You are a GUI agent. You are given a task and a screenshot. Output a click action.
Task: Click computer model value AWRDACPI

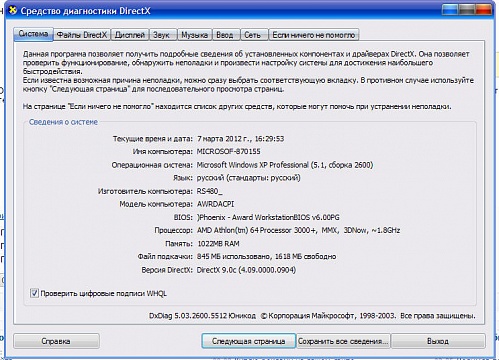point(216,204)
